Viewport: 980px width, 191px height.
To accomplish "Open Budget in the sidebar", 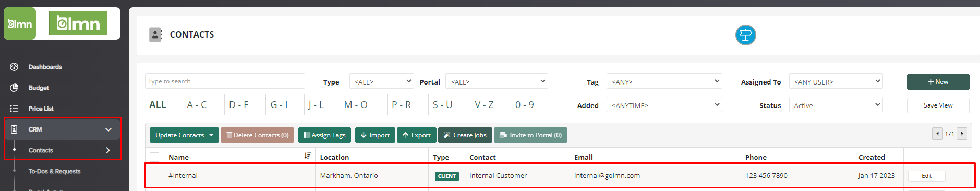I will tap(39, 88).
